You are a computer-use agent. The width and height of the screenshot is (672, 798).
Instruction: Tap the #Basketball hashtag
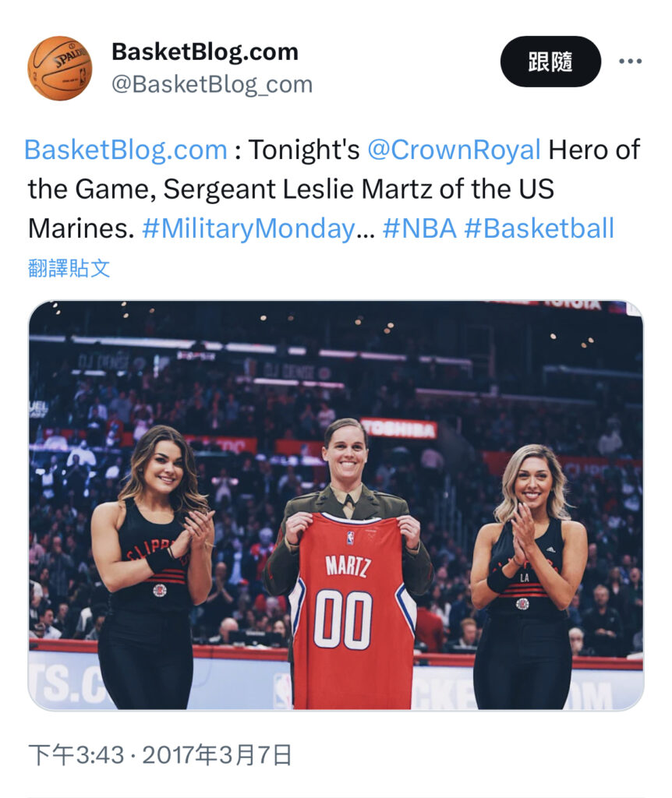539,228
